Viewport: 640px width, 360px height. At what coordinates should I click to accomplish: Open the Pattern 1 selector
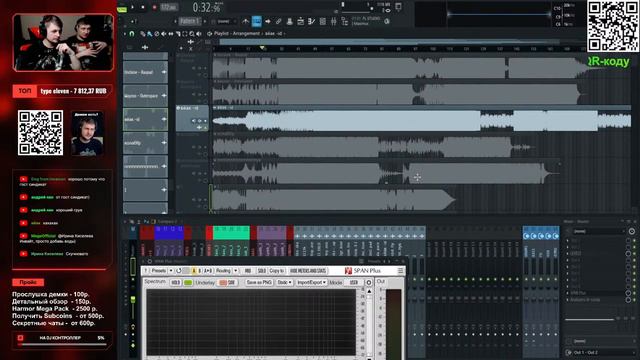190,21
